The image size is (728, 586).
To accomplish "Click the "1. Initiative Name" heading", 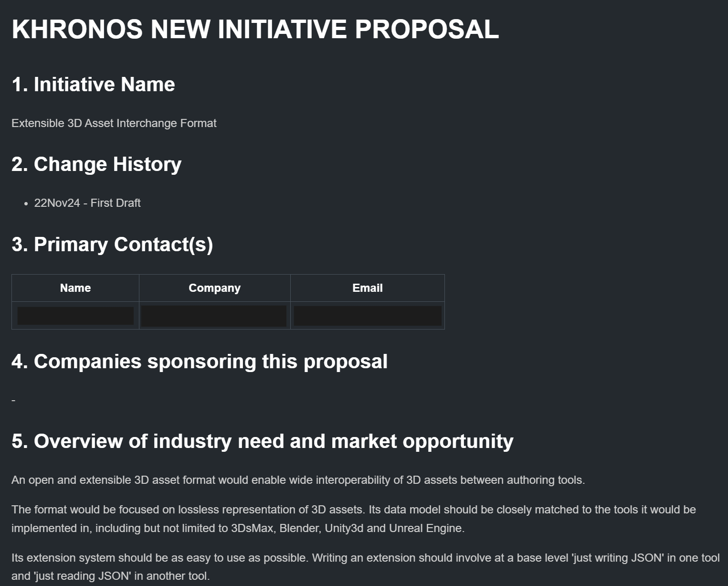I will coord(93,85).
